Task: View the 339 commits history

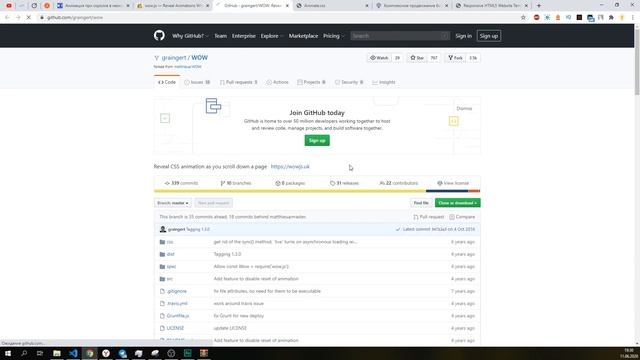Action: pos(181,183)
